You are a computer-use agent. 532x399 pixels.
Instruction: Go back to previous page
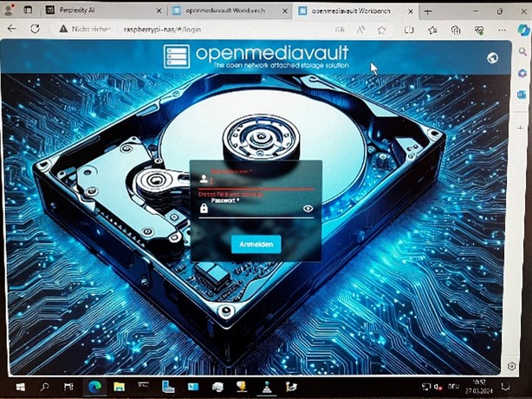click(x=12, y=29)
